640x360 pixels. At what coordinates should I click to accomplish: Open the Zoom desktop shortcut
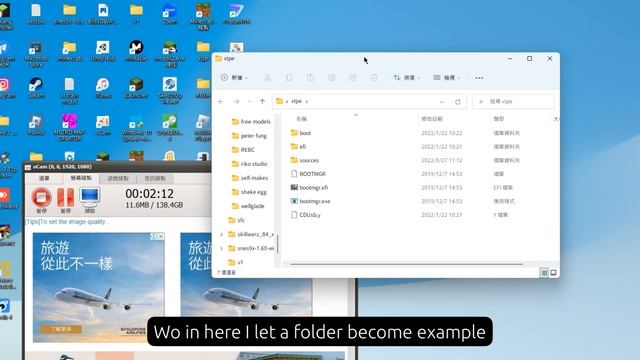170,14
